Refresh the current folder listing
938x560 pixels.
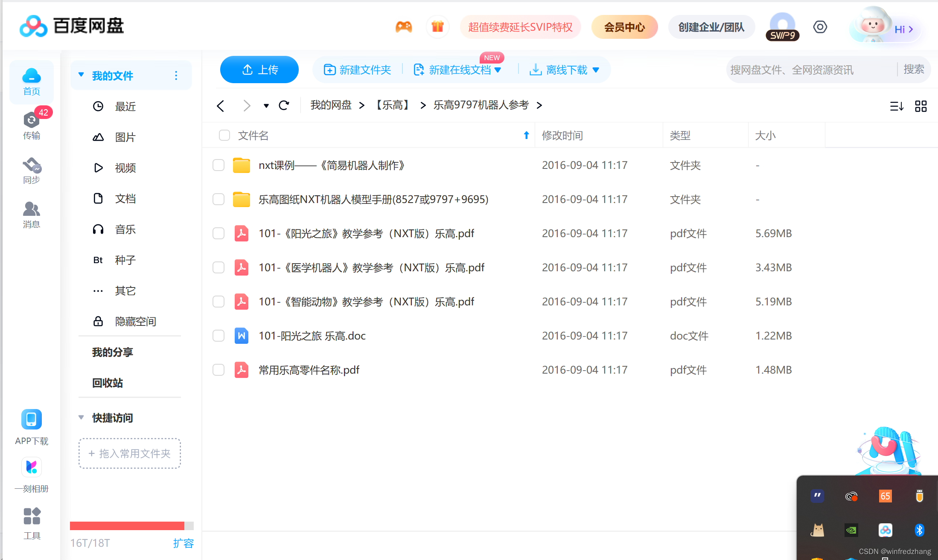point(284,105)
